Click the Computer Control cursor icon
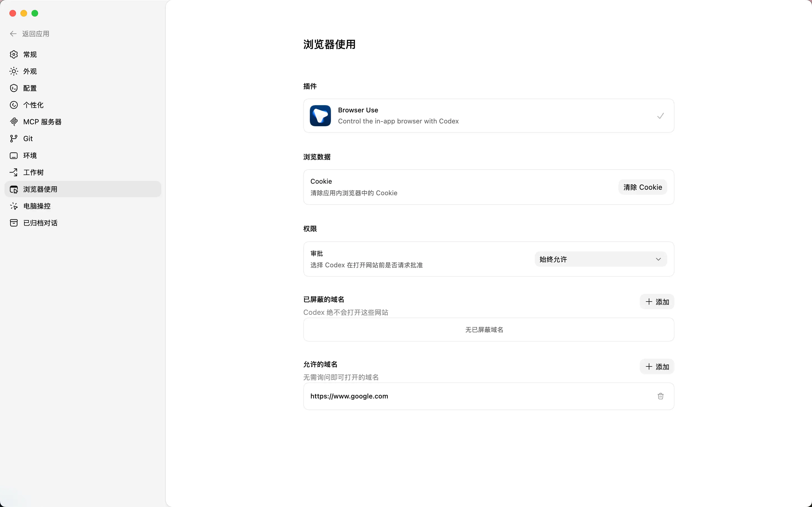Viewport: 812px width, 507px height. click(x=14, y=206)
